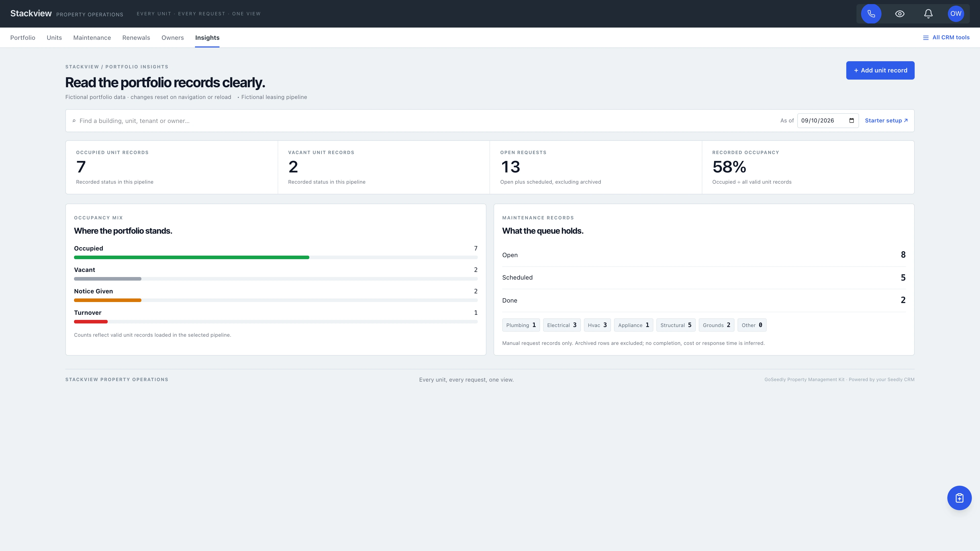The image size is (980, 551).
Task: Click 'Where the portfolio stands.' heading
Action: 123,231
